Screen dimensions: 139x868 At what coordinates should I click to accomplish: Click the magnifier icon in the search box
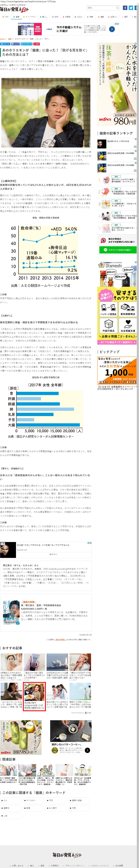pyautogui.click(x=117, y=8)
